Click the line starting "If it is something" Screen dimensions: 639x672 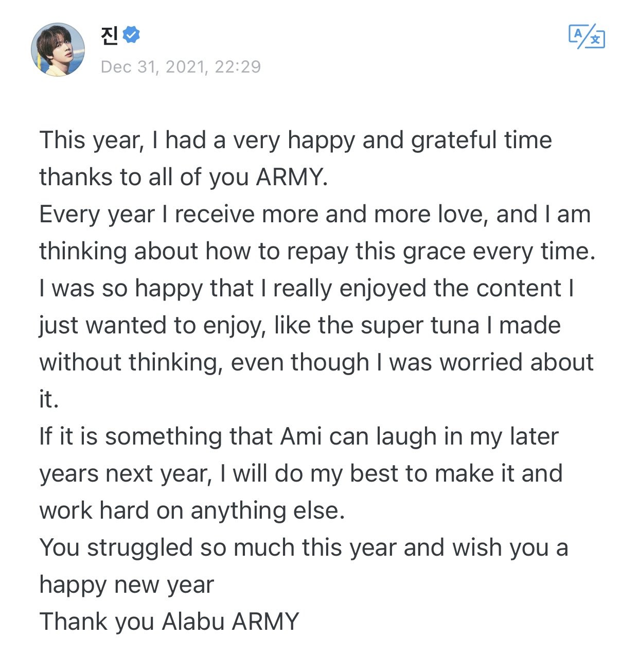298,436
